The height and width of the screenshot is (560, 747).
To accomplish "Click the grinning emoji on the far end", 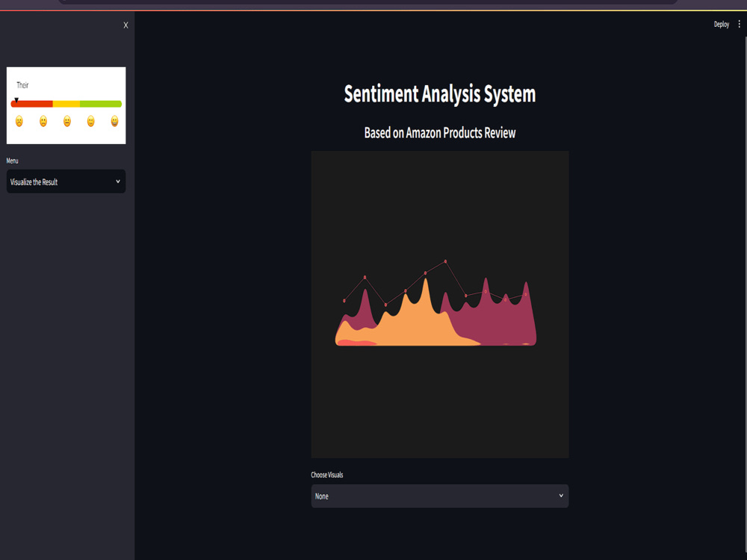I will pos(114,121).
